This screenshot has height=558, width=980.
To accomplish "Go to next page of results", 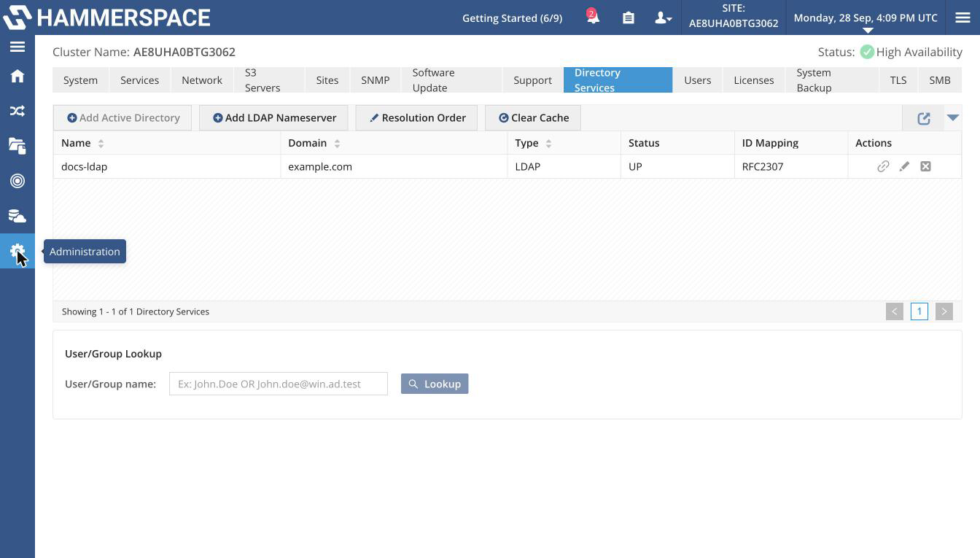I will (x=944, y=311).
